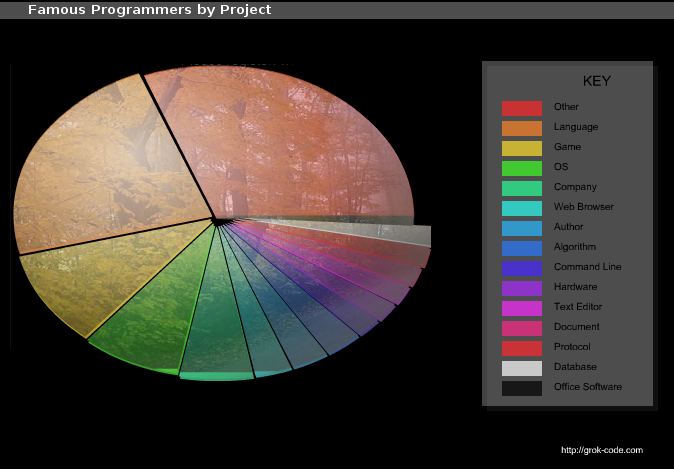Select the Hardware label in the key
The image size is (674, 469).
click(576, 287)
